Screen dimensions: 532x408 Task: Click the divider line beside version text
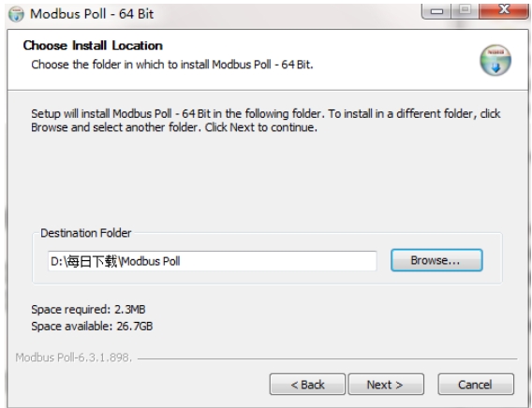coord(328,358)
